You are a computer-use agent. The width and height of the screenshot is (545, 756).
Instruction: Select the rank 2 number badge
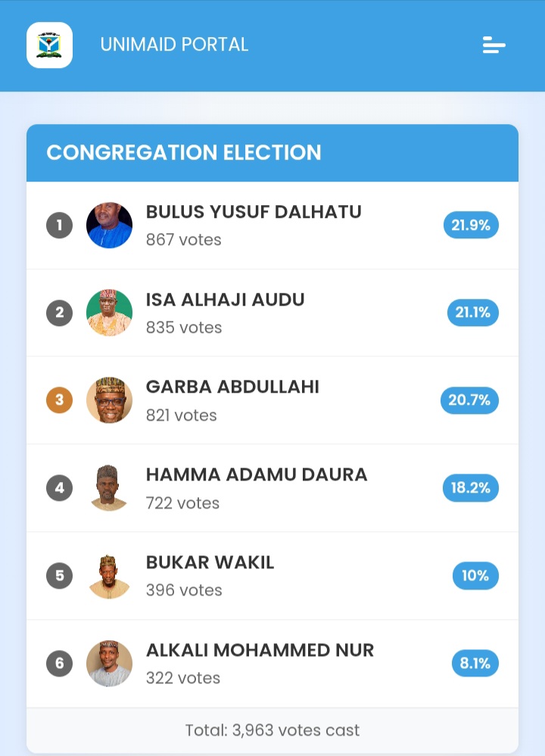tap(59, 313)
